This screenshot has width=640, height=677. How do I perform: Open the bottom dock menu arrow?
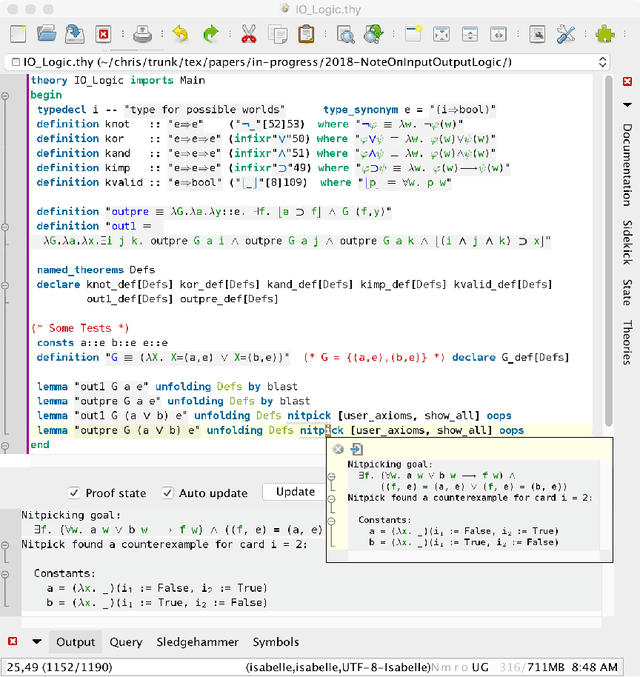(37, 642)
